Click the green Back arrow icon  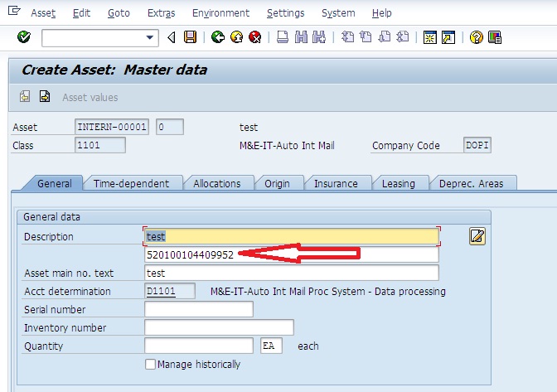218,37
